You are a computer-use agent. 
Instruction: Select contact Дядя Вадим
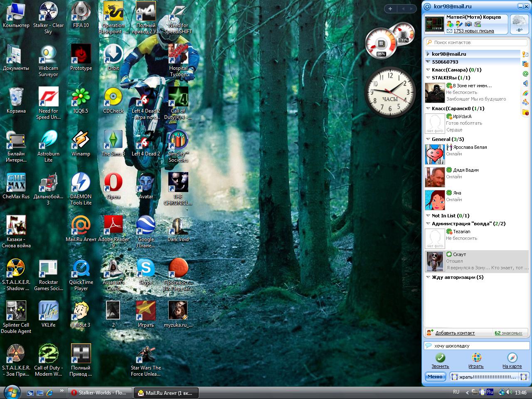click(476, 177)
